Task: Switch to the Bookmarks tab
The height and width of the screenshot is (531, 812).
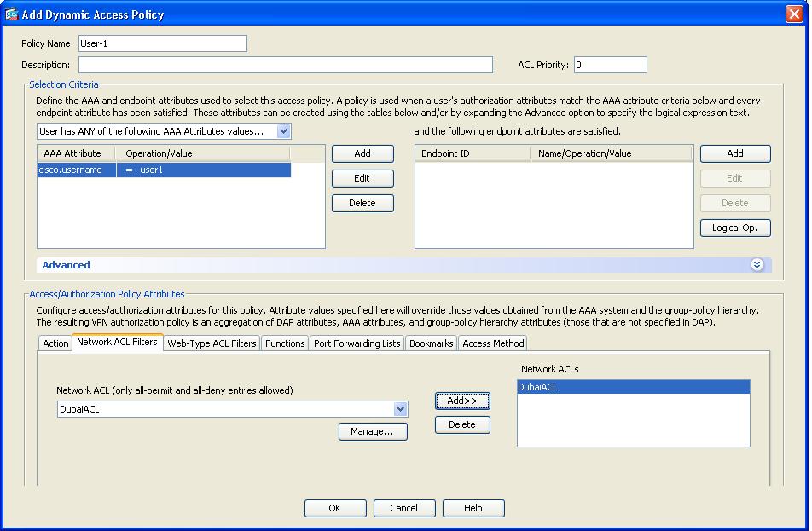Action: click(431, 343)
